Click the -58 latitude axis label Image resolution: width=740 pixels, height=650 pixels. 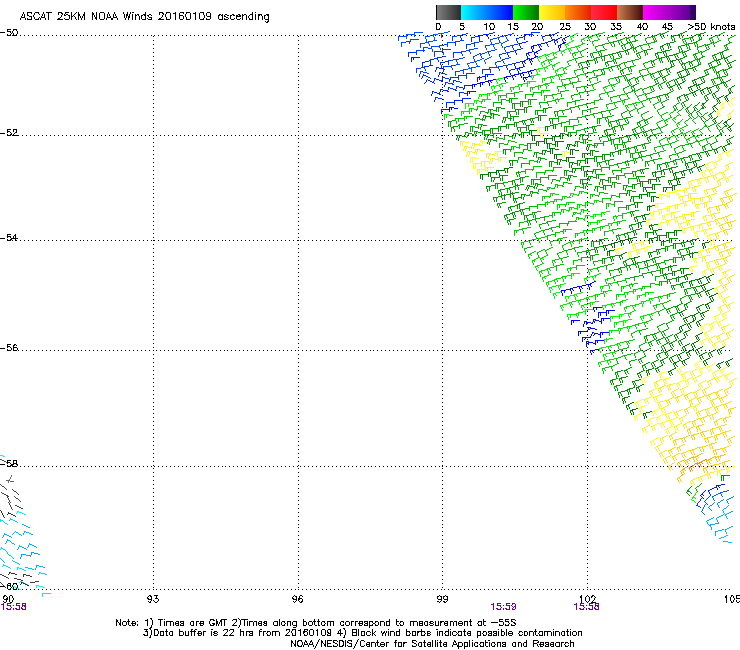click(9, 464)
